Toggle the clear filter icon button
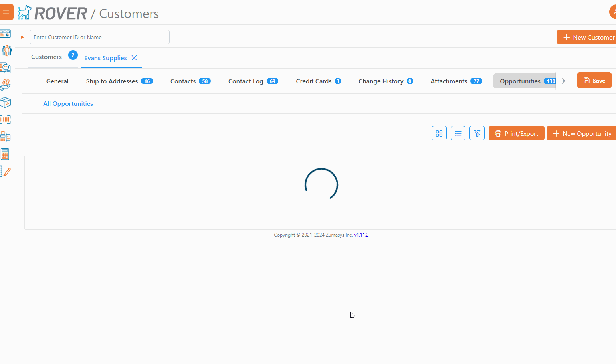Viewport: 616px width, 364px height. pyautogui.click(x=477, y=133)
